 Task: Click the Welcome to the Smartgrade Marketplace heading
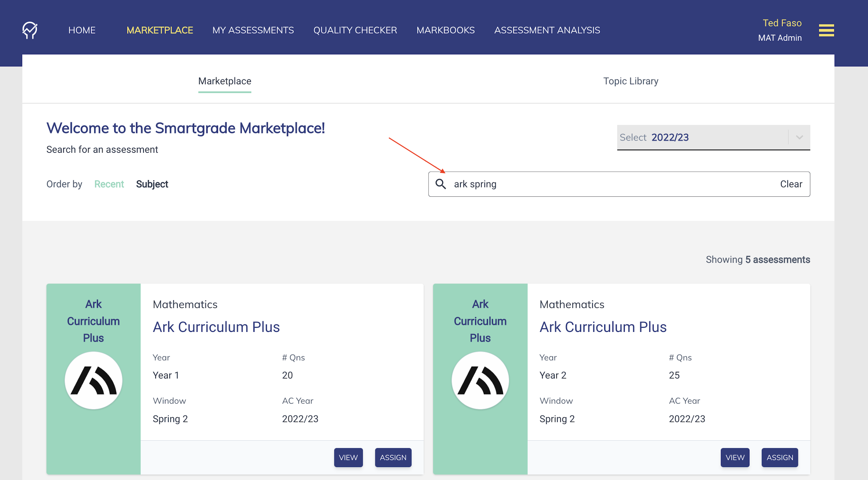tap(186, 128)
